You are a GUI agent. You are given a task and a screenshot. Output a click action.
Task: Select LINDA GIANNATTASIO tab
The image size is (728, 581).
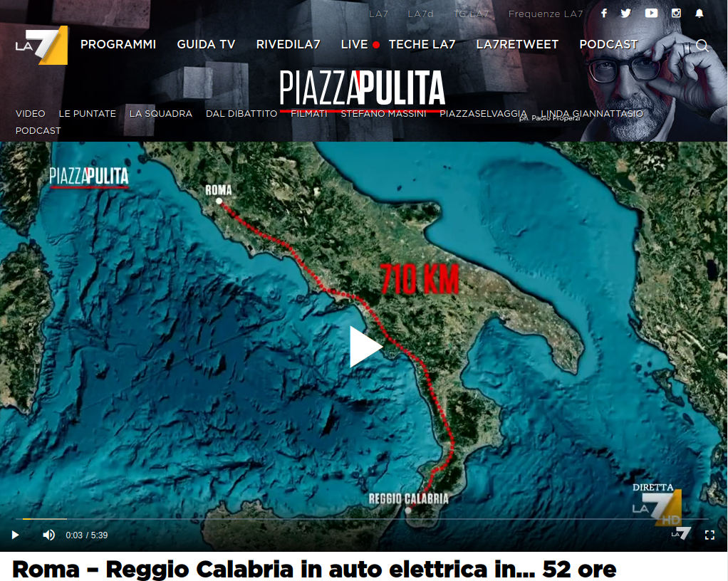click(x=592, y=114)
